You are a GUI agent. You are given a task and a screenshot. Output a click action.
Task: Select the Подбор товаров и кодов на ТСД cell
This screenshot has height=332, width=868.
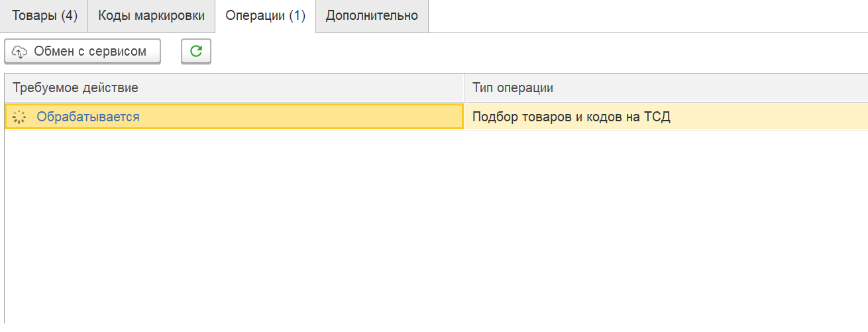point(666,117)
